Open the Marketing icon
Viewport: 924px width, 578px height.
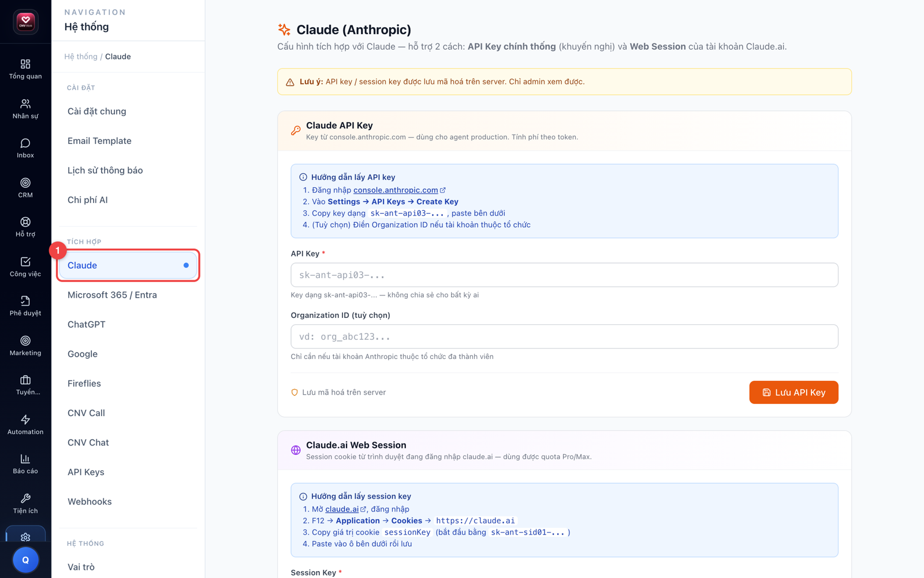click(25, 341)
